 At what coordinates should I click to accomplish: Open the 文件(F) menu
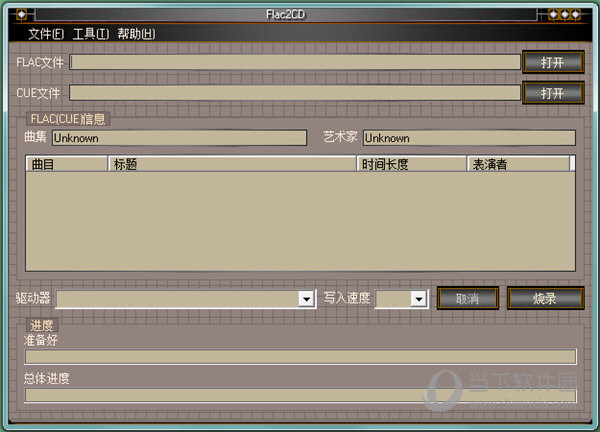pos(46,34)
